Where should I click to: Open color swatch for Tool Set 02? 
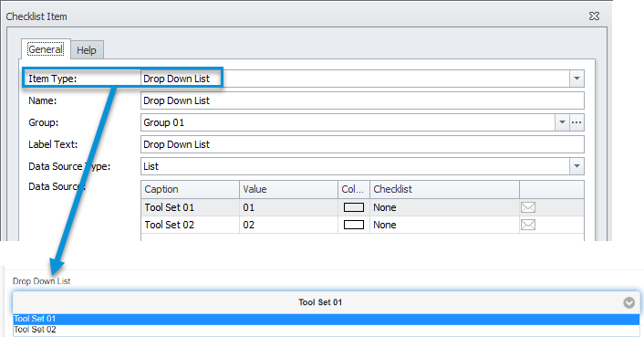click(x=354, y=225)
